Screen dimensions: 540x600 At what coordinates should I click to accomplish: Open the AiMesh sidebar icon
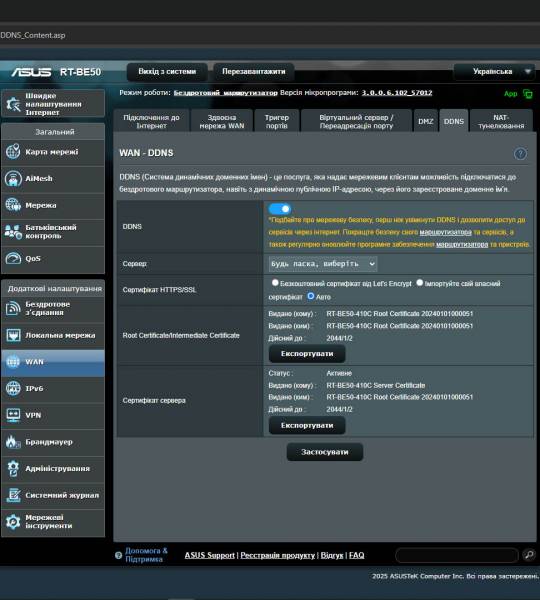[x=13, y=178]
